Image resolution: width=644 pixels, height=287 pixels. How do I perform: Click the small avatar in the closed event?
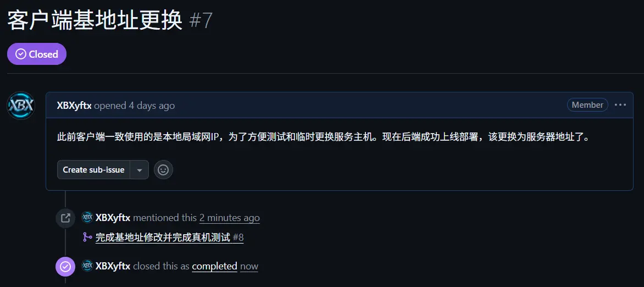point(87,266)
